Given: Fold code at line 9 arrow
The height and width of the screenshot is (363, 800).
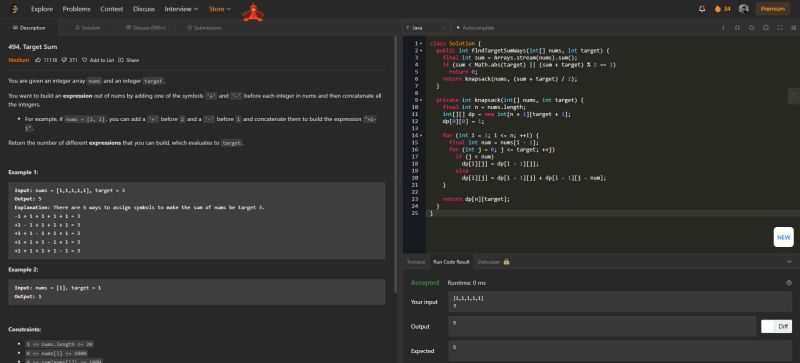Looking at the screenshot, I should 421,100.
